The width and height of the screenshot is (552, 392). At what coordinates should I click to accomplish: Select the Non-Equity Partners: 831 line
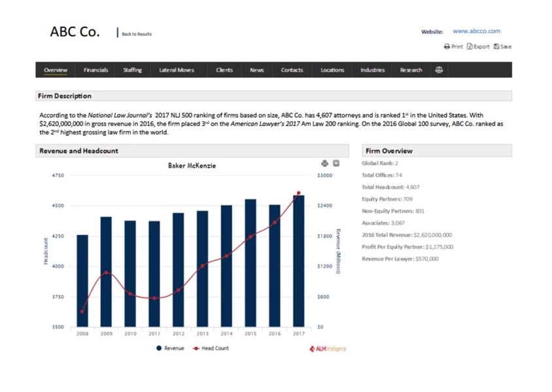tap(393, 211)
